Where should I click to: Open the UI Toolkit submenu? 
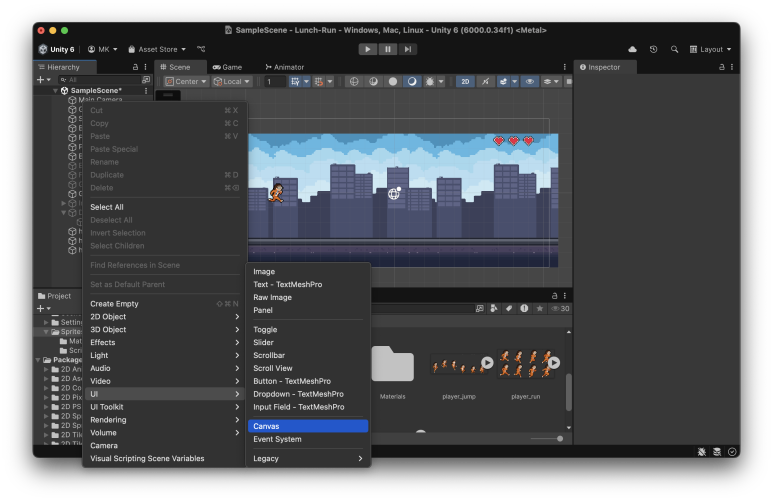pos(165,407)
